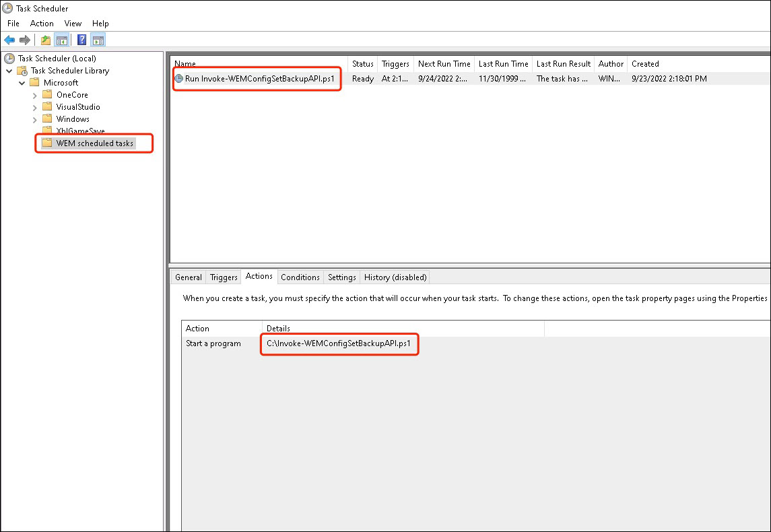
Task: Select the VisualStudio folder label
Action: tap(78, 106)
